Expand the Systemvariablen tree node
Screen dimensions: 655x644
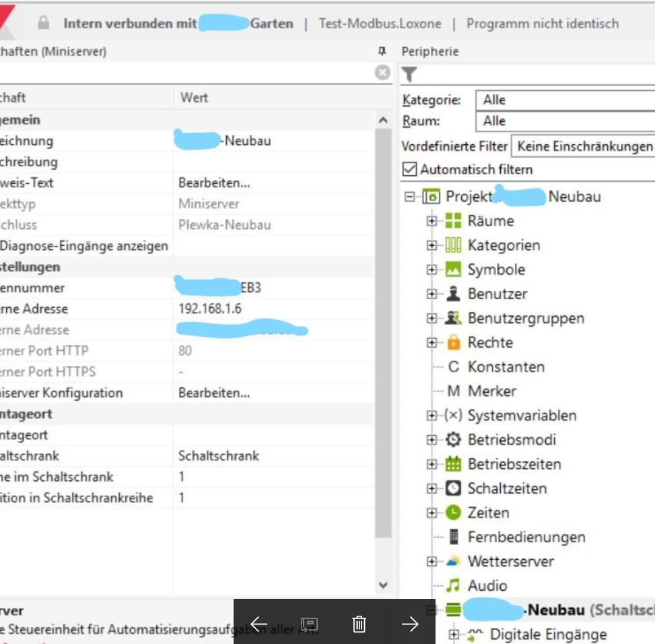tap(432, 416)
